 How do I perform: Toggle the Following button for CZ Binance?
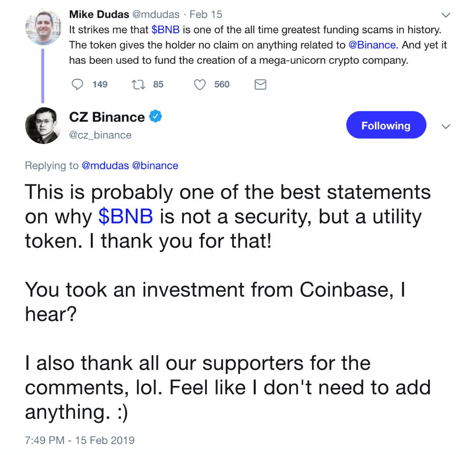tap(386, 126)
